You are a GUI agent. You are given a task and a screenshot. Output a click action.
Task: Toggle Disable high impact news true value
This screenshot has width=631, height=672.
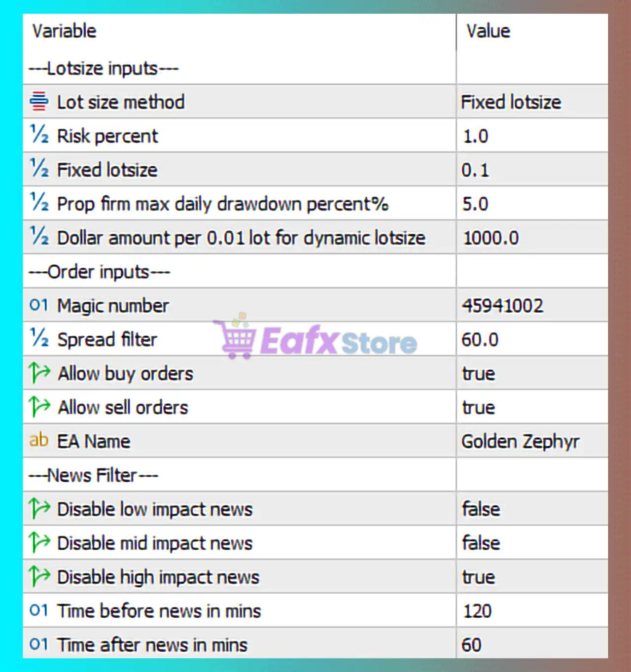[x=478, y=577]
